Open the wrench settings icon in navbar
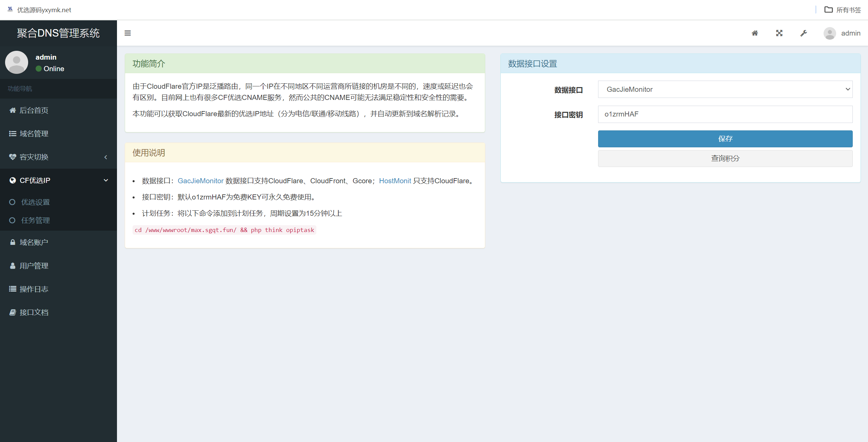The width and height of the screenshot is (868, 442). pos(803,33)
